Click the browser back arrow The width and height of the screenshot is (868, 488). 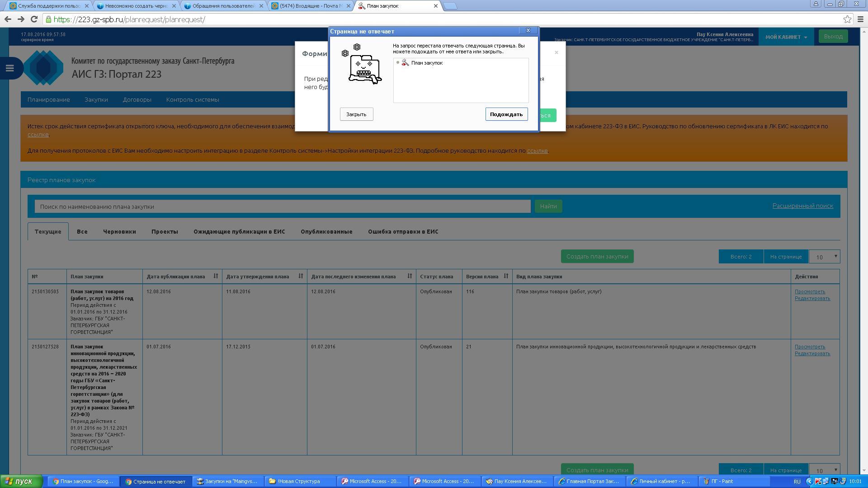coord(8,19)
